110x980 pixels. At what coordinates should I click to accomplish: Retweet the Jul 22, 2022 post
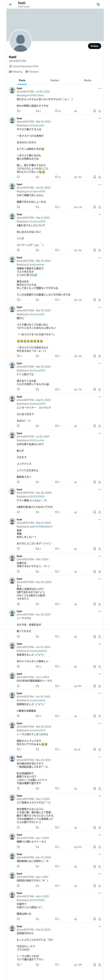point(37,111)
